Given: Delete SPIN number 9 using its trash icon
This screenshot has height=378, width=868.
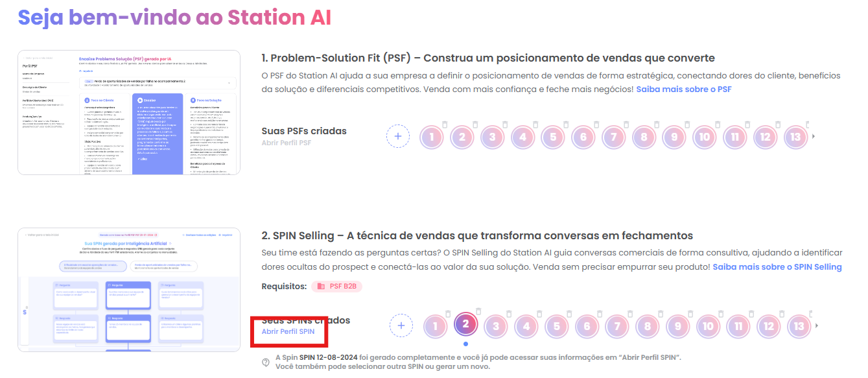Looking at the screenshot, I should point(691,313).
